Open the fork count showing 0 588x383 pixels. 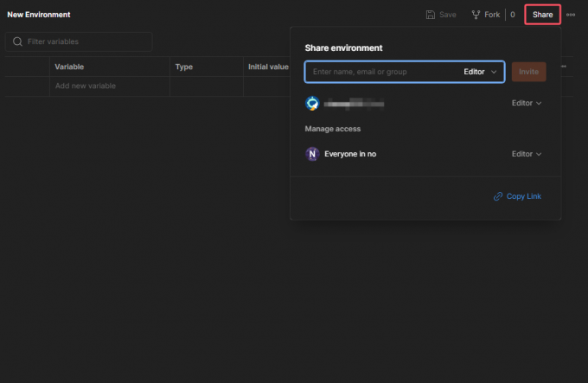[512, 15]
